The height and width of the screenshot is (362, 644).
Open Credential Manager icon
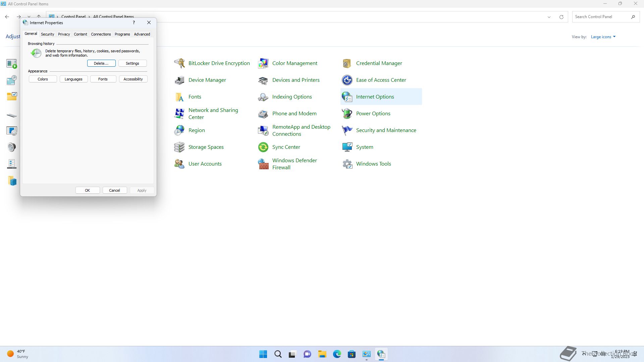tap(347, 63)
